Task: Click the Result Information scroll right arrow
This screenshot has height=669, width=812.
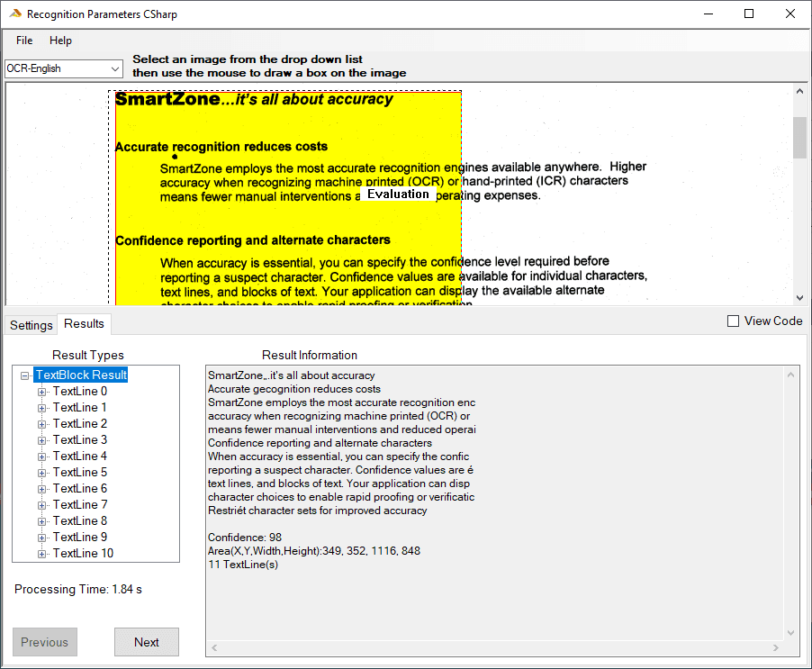Action: [x=776, y=647]
